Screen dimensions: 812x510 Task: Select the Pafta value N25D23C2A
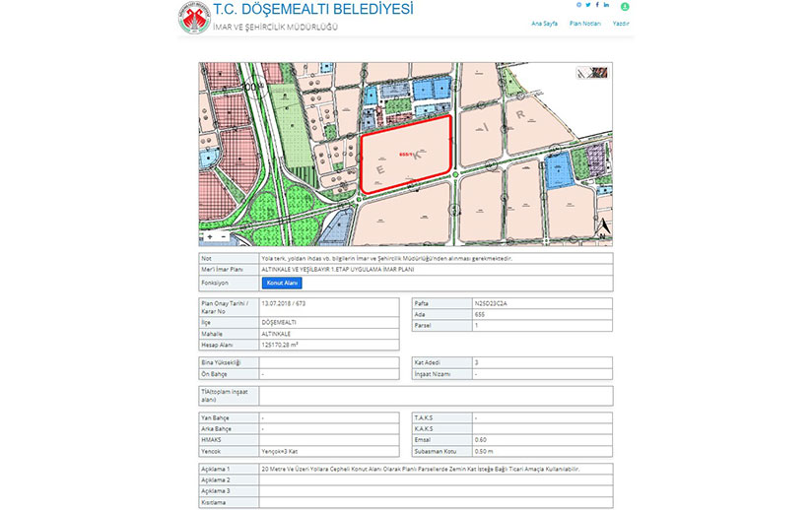[489, 303]
